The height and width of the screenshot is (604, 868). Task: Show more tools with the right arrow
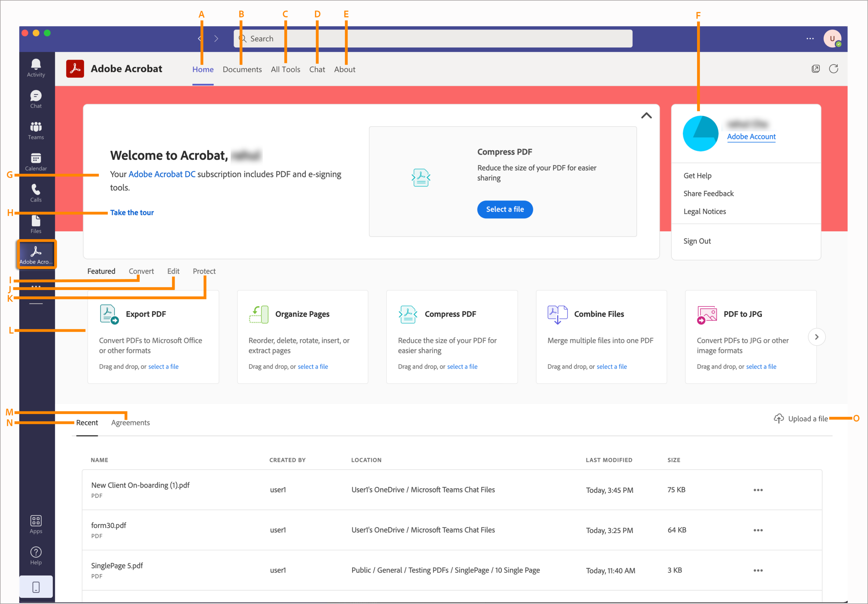(816, 337)
